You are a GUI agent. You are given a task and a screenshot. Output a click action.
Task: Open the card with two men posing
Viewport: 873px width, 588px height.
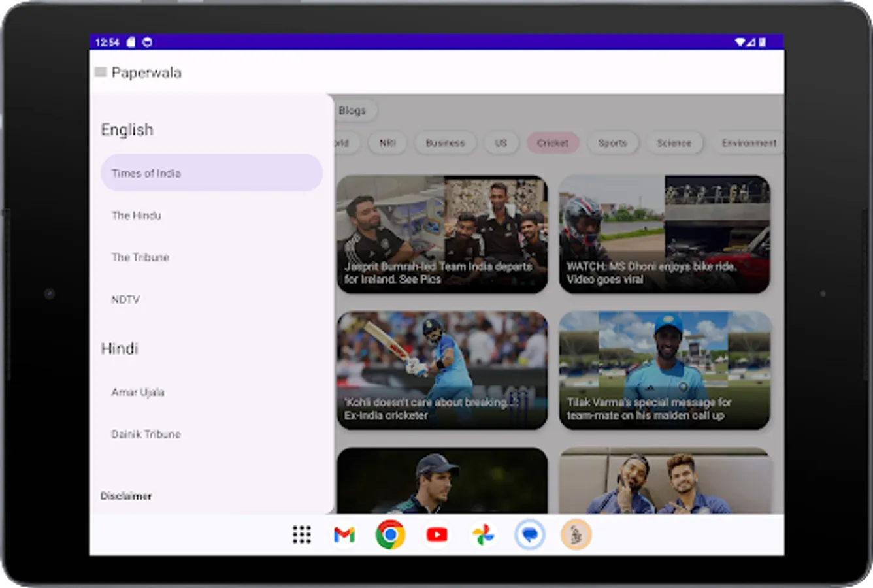point(665,480)
